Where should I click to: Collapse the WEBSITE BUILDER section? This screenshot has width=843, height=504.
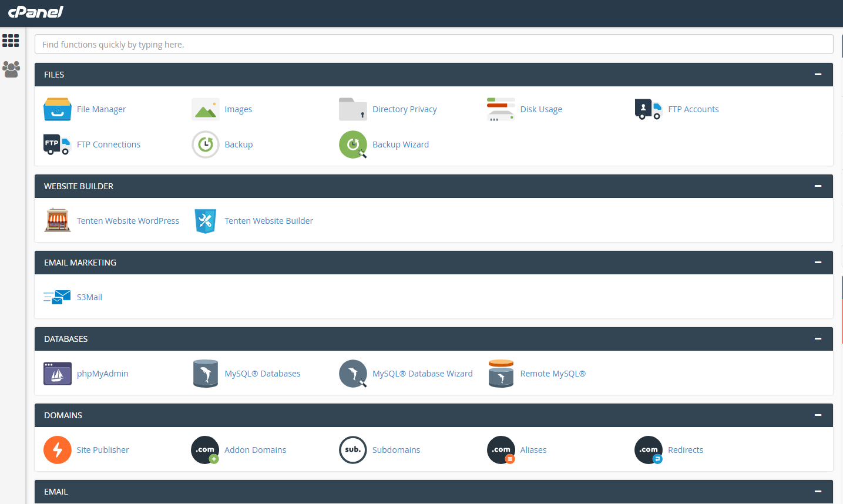tap(818, 186)
